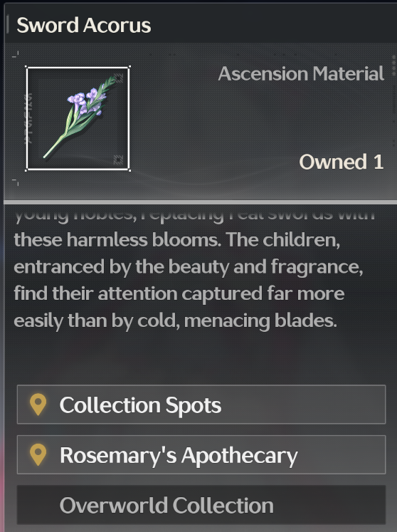Click the faded vertical text beside the thumbnail
The width and height of the screenshot is (397, 532).
(x=29, y=119)
